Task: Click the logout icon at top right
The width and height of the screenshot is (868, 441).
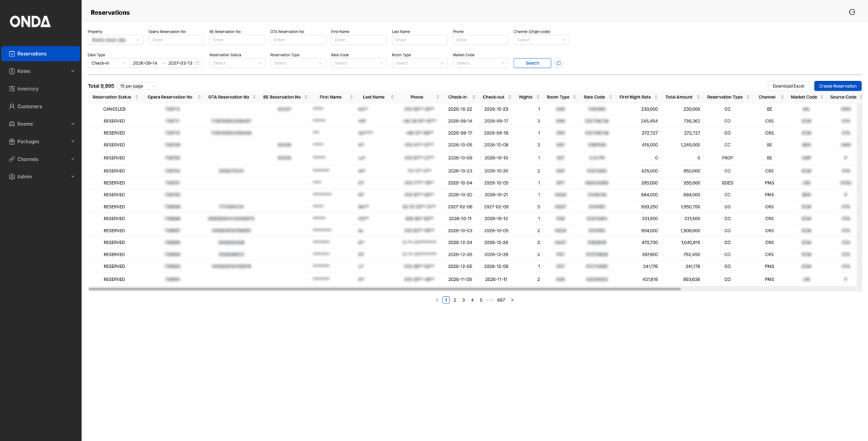Action: (852, 12)
